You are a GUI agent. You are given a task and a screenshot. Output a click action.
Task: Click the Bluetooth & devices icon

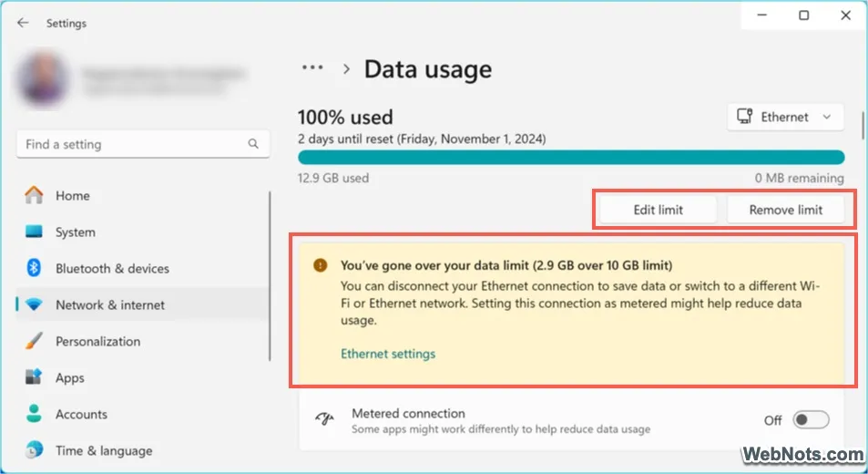pyautogui.click(x=34, y=268)
